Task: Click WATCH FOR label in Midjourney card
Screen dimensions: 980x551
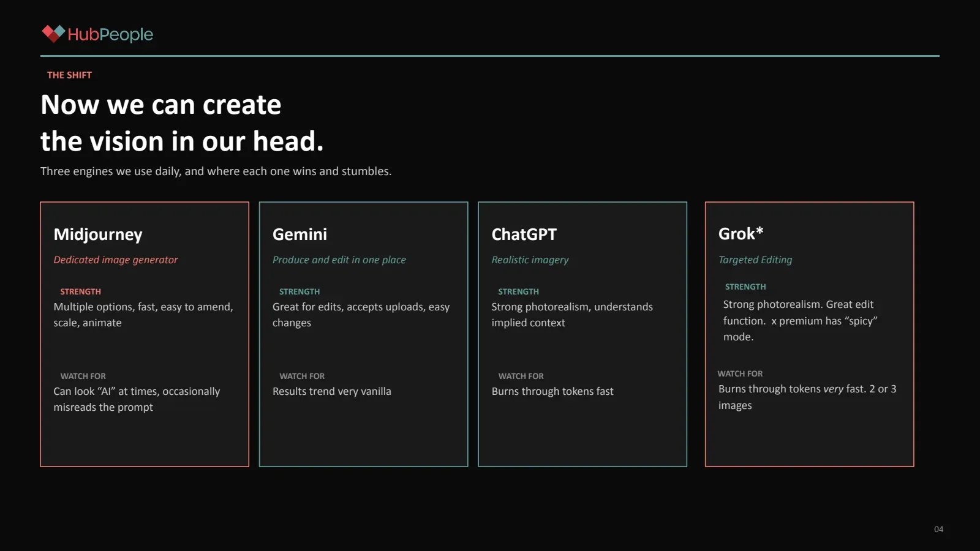Action: coord(83,377)
